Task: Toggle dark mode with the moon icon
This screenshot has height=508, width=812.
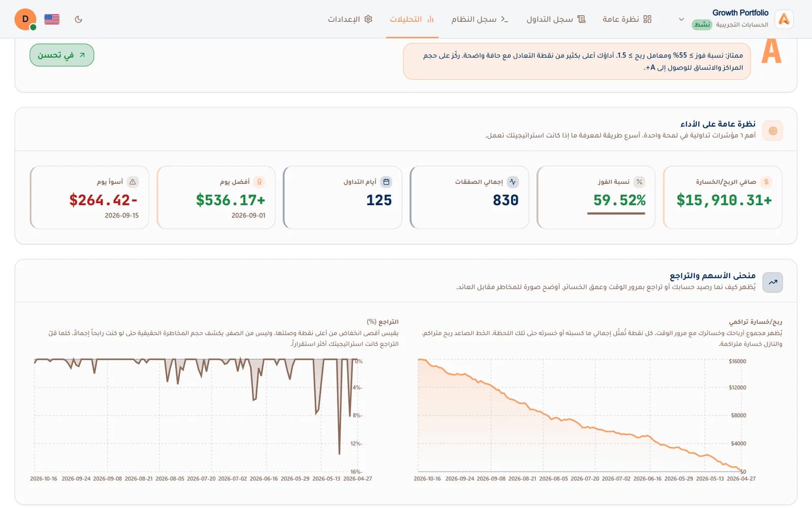Action: [x=78, y=19]
